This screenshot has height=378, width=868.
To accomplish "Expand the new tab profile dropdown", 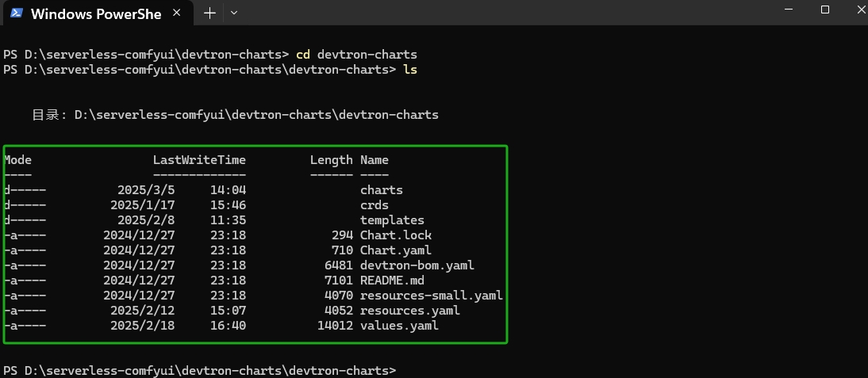I will [x=233, y=13].
